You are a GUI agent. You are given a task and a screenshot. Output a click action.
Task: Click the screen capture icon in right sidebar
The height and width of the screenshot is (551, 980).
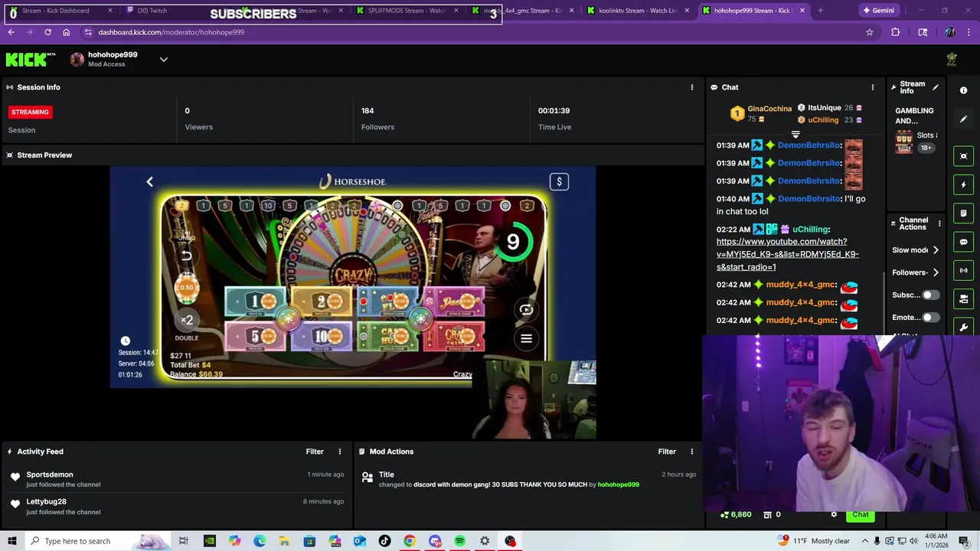coord(964,156)
